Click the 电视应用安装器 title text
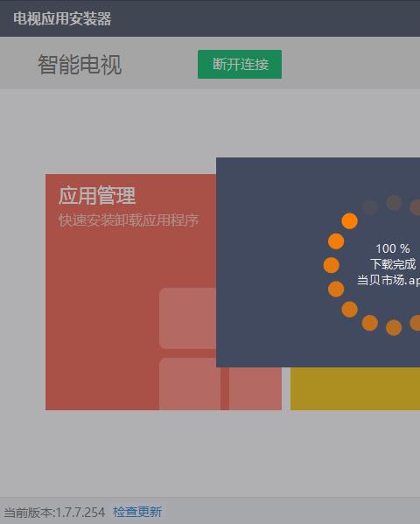The image size is (420, 524). click(62, 18)
